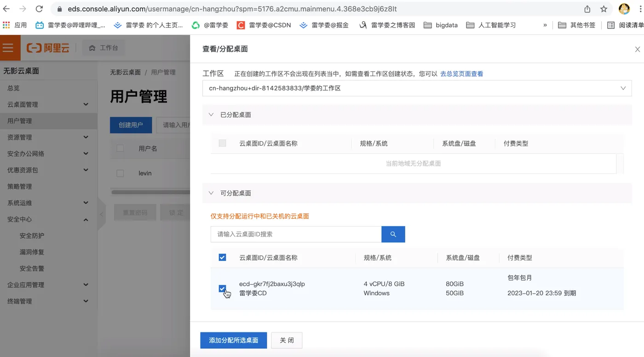Open the @雷学委 bookmark

pos(210,25)
